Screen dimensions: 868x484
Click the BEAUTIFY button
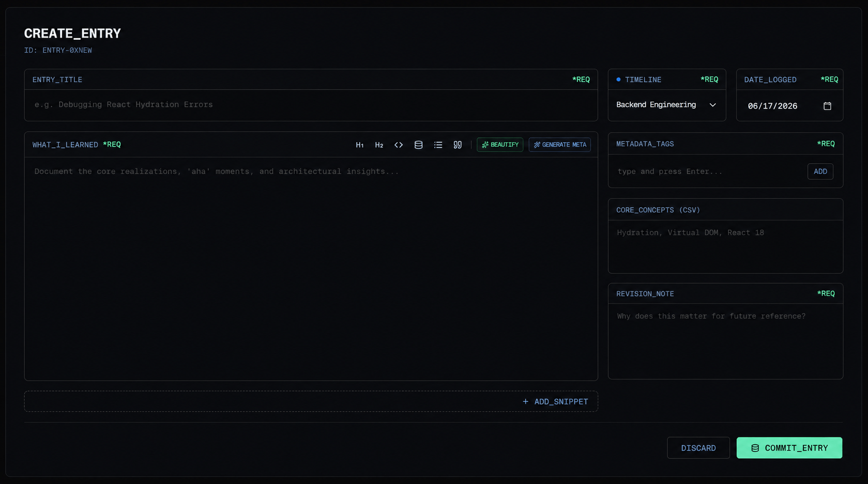(500, 145)
